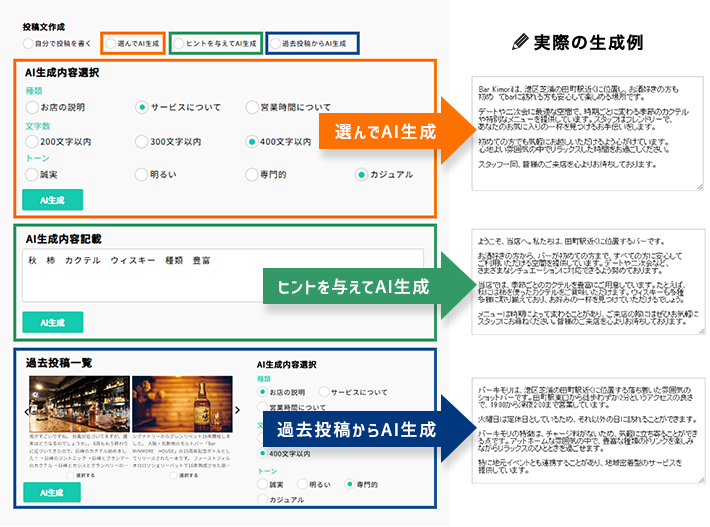Choose カジュアル tone in the 過去投稿 panel

coord(262,499)
